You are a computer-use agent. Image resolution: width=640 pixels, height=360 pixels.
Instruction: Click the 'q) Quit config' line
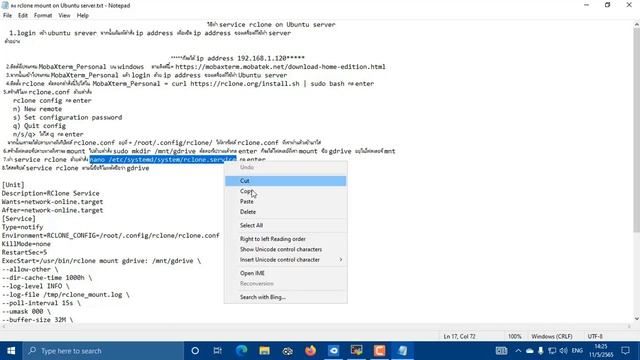coord(39,126)
